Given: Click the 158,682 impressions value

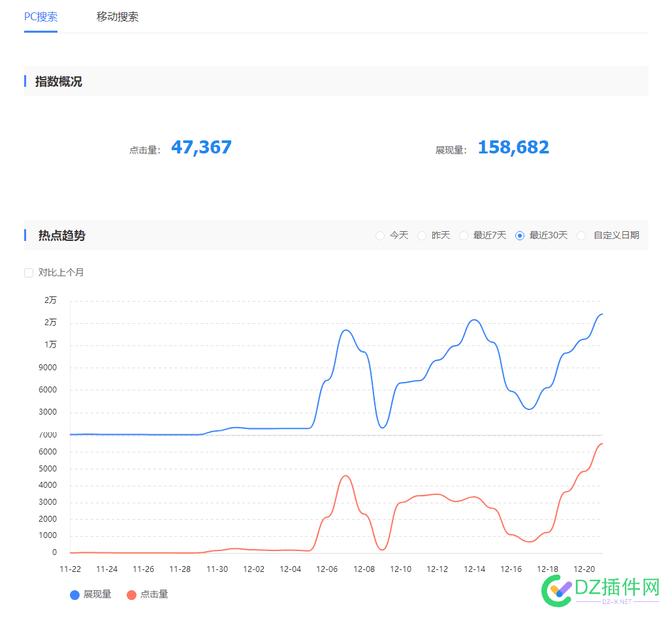Looking at the screenshot, I should [513, 148].
